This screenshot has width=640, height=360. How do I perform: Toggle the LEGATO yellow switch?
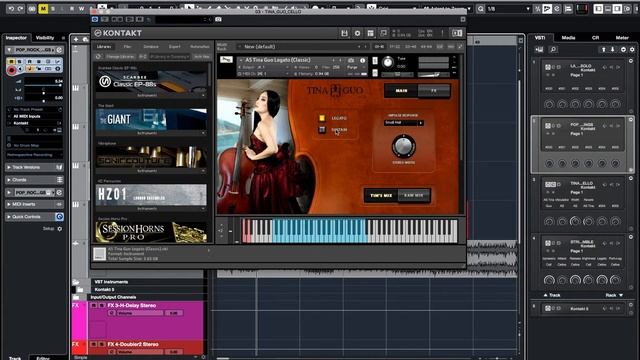tap(322, 118)
